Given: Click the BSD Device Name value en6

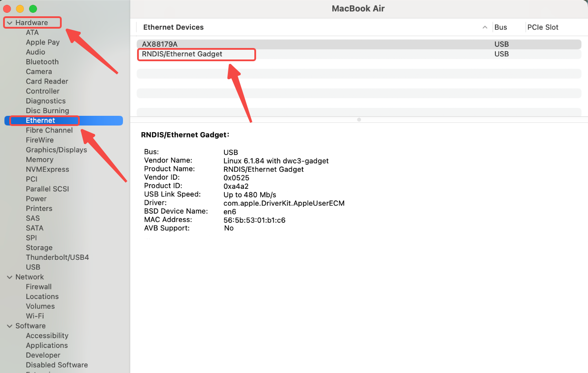Looking at the screenshot, I should pos(230,212).
